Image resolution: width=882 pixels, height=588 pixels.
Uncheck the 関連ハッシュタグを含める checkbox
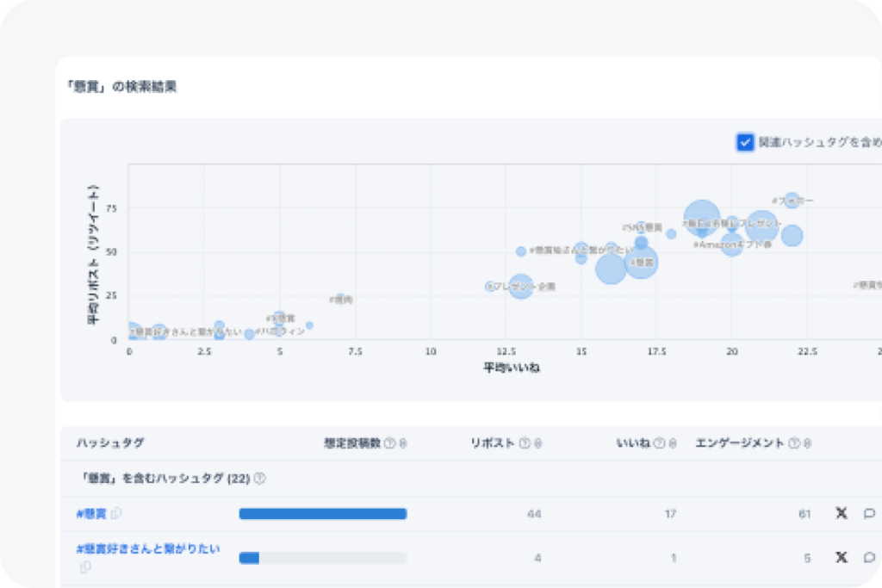tap(745, 142)
